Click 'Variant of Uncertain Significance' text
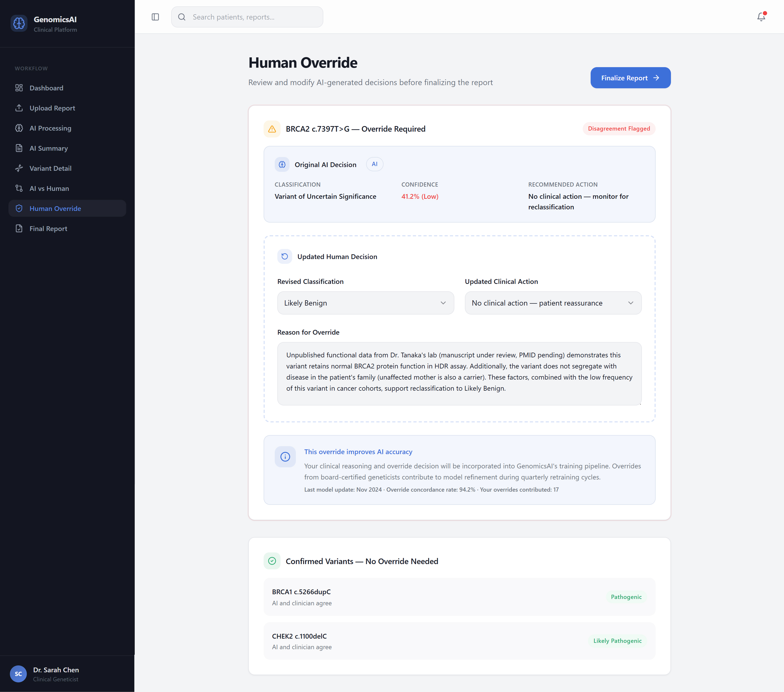Image resolution: width=784 pixels, height=692 pixels. tap(325, 196)
